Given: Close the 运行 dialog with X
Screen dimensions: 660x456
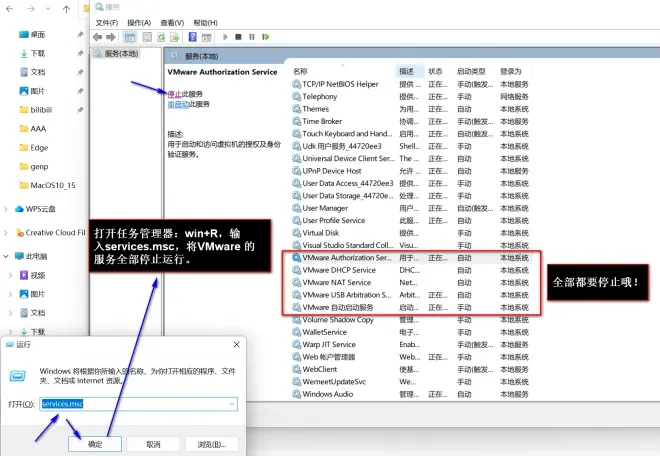Looking at the screenshot, I should tap(237, 344).
